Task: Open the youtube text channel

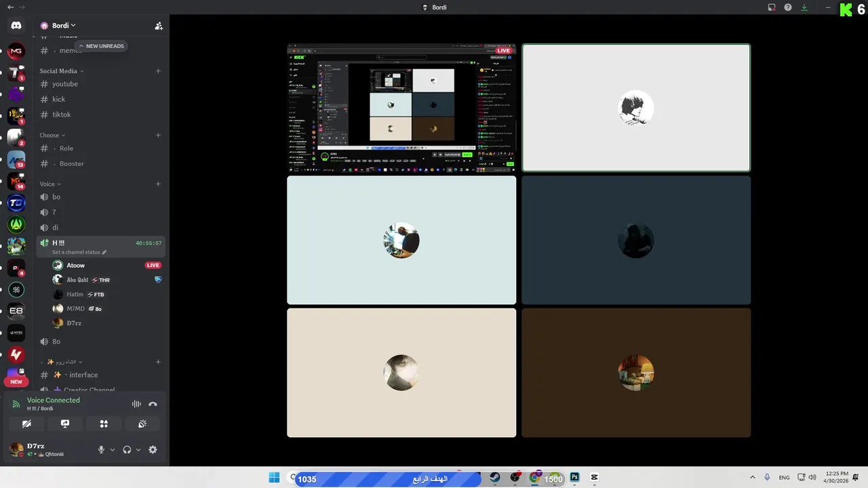Action: (x=100, y=84)
